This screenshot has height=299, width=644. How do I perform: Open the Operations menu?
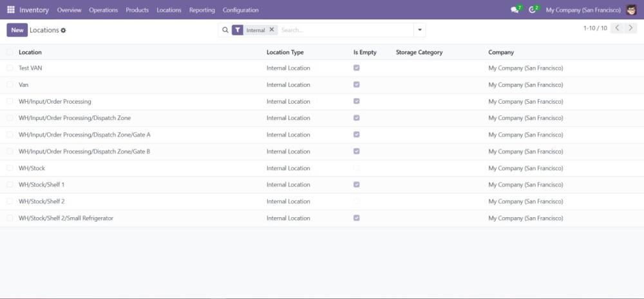(103, 10)
